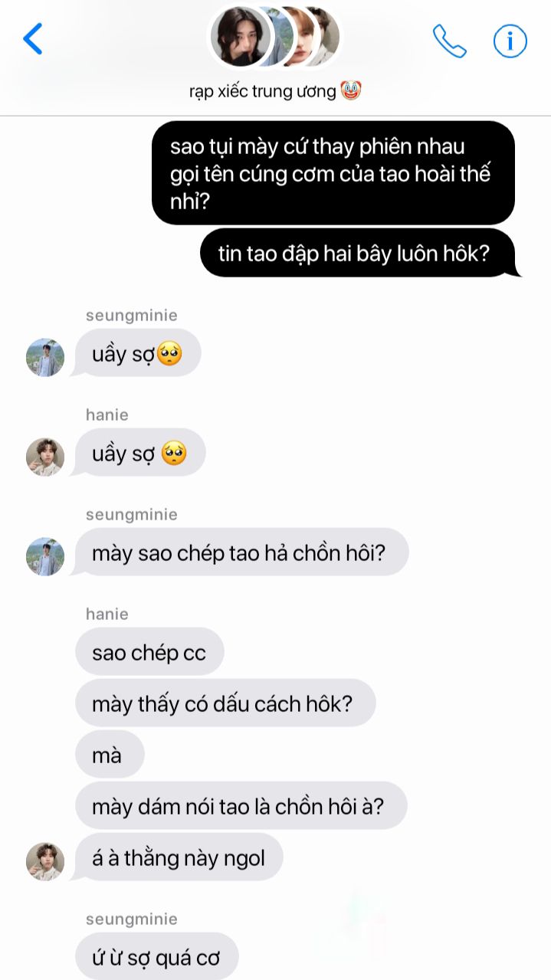Tap hanie's avatar beside 'uầy sợ' message
The height and width of the screenshot is (980, 551).
(45, 457)
